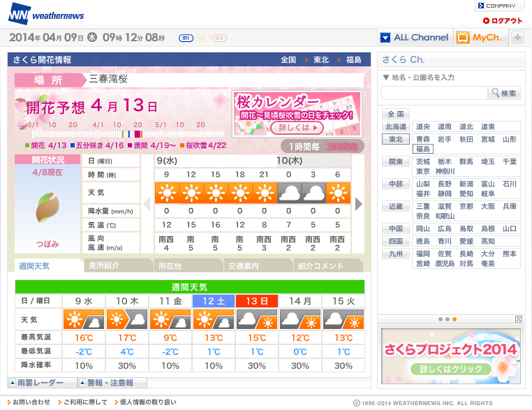Image resolution: width=532 pixels, height=410 pixels.
Task: Collapse 地名・公園名を入力 section triangle
Action: (386, 78)
